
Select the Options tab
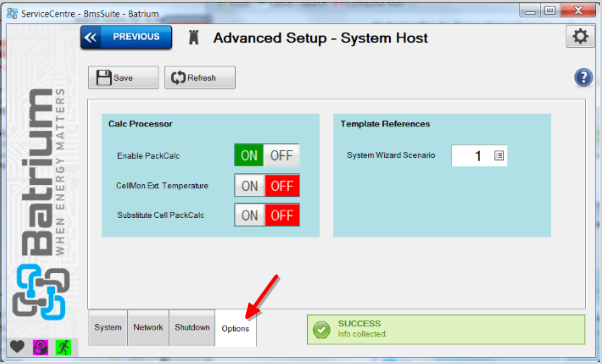235,329
